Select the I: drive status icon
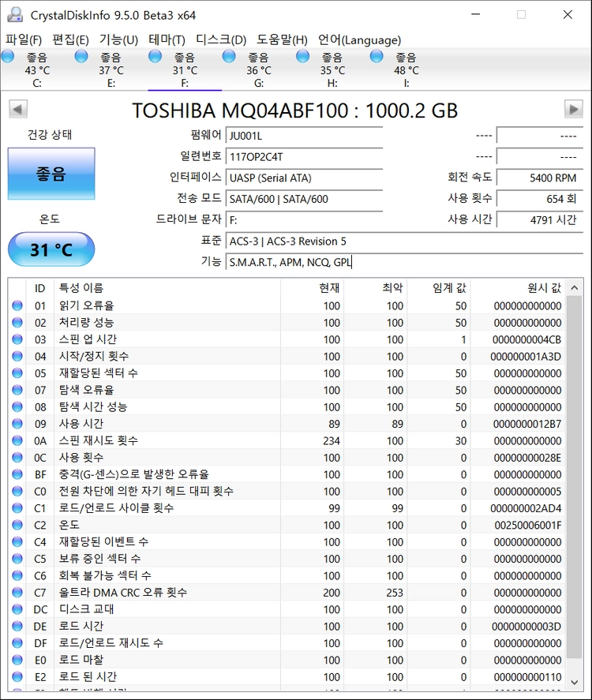 377,56
